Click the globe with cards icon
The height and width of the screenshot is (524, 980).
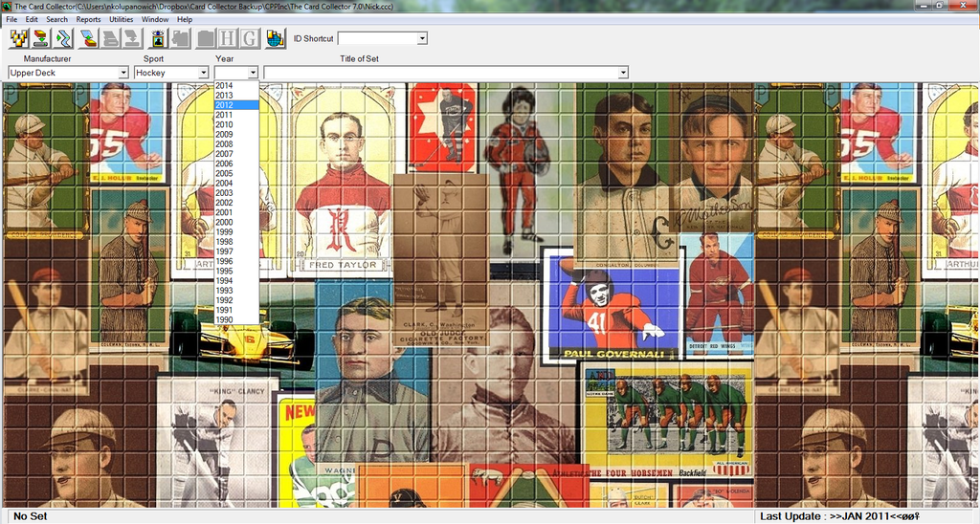pyautogui.click(x=275, y=38)
